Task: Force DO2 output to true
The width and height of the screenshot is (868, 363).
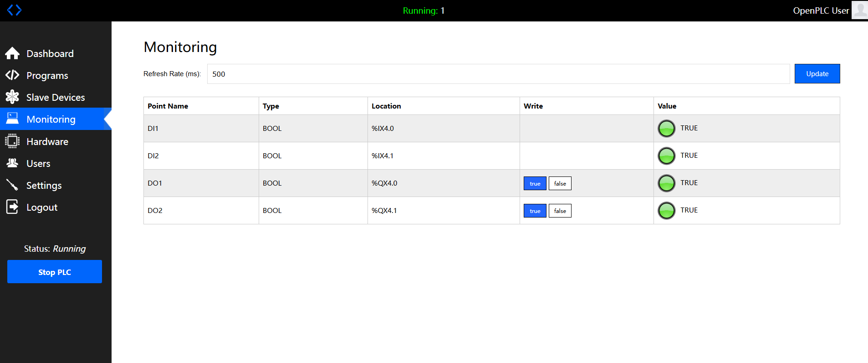Action: click(x=535, y=211)
